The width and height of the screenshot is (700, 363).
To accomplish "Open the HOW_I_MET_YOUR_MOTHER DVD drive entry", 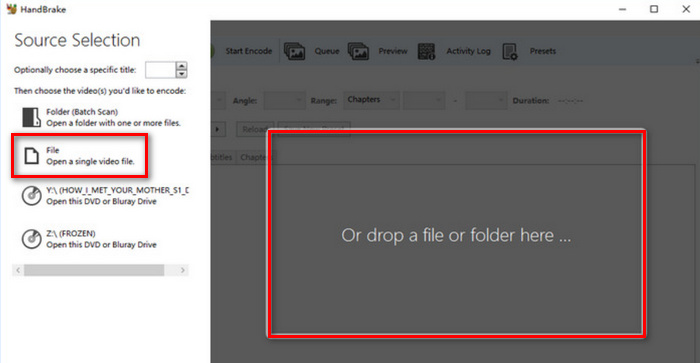I will tap(104, 196).
